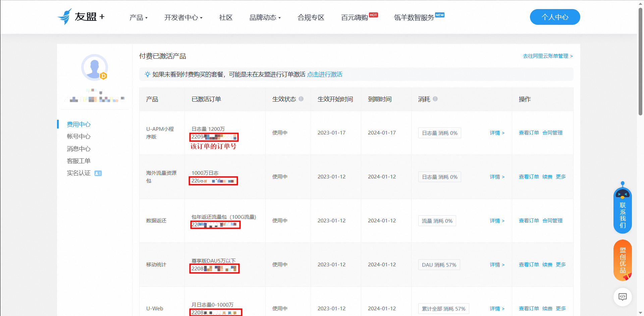Select 客服工单 in the sidebar
Viewport: 644px width, 316px height.
(78, 161)
